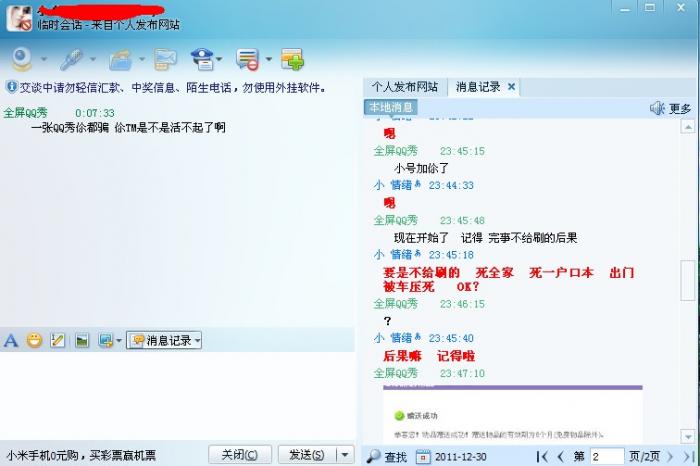Select the 本地消息 local messages tab
700x466 pixels.
point(391,107)
